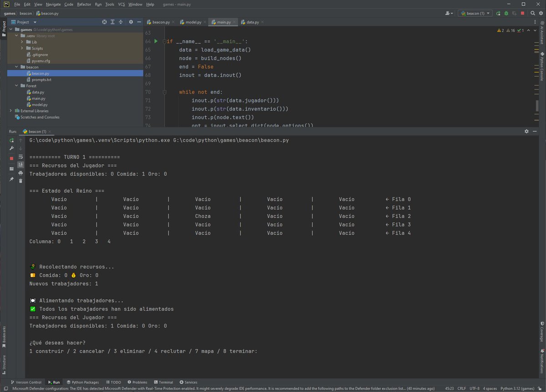Viewport: 546px width, 392px height.
Task: Open the Problems tool window
Action: 137,382
